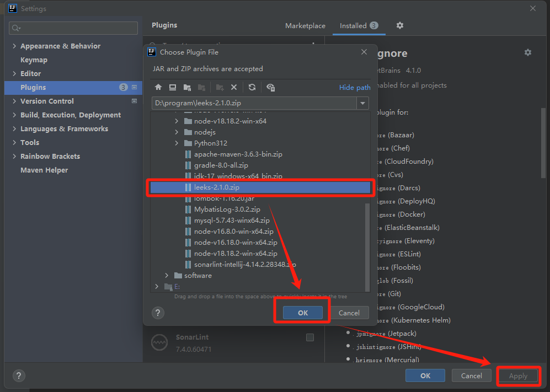This screenshot has height=392, width=550.
Task: Open help in Choose Plugin File dialog
Action: click(158, 313)
